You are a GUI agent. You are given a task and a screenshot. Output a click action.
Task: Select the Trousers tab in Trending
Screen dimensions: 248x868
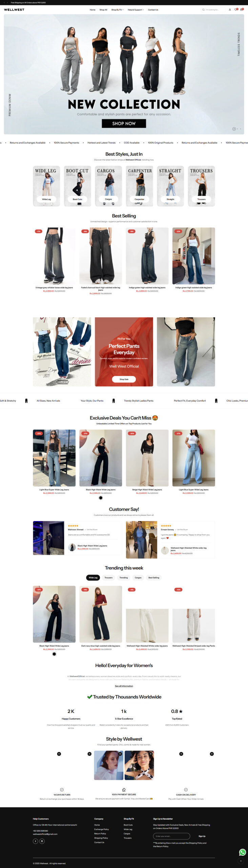tap(108, 577)
